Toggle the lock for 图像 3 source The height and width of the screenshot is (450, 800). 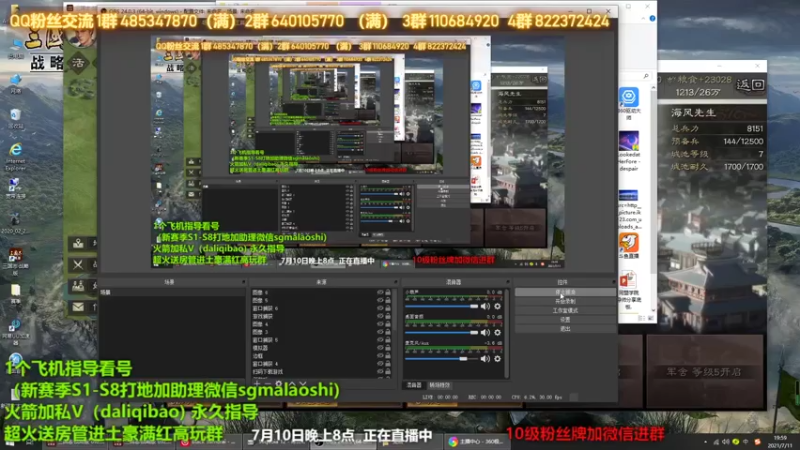(x=388, y=332)
